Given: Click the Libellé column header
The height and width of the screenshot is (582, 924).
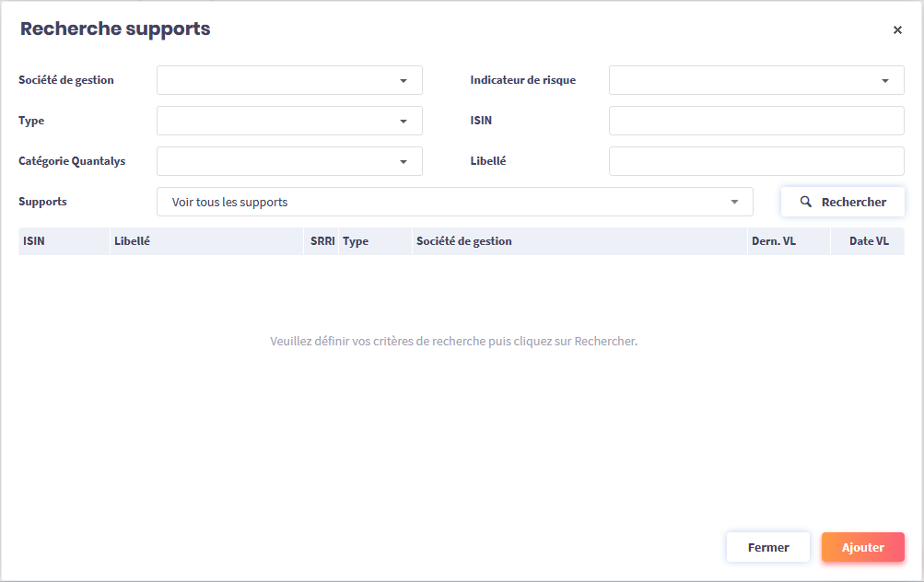Looking at the screenshot, I should [x=132, y=241].
